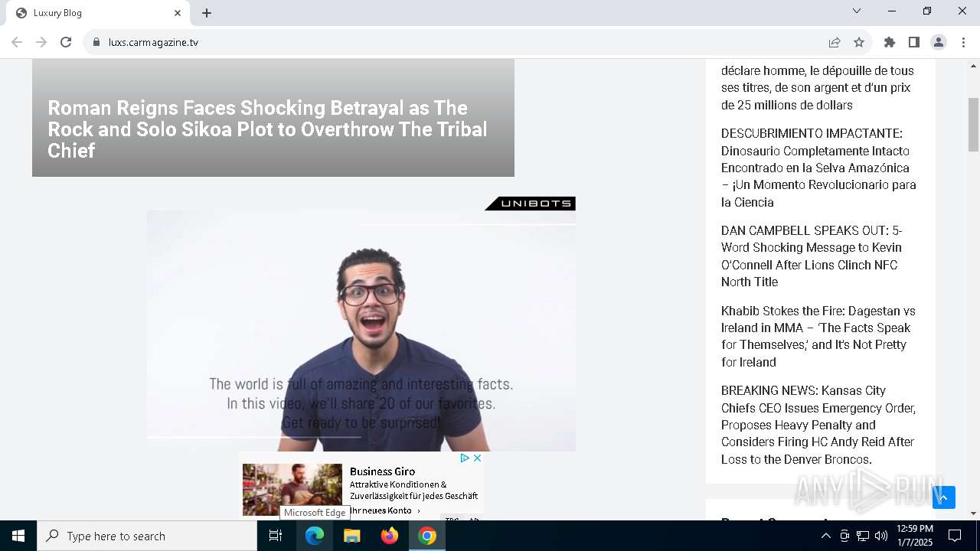Open File Explorer from taskbar
This screenshot has width=980, height=551.
(x=352, y=536)
